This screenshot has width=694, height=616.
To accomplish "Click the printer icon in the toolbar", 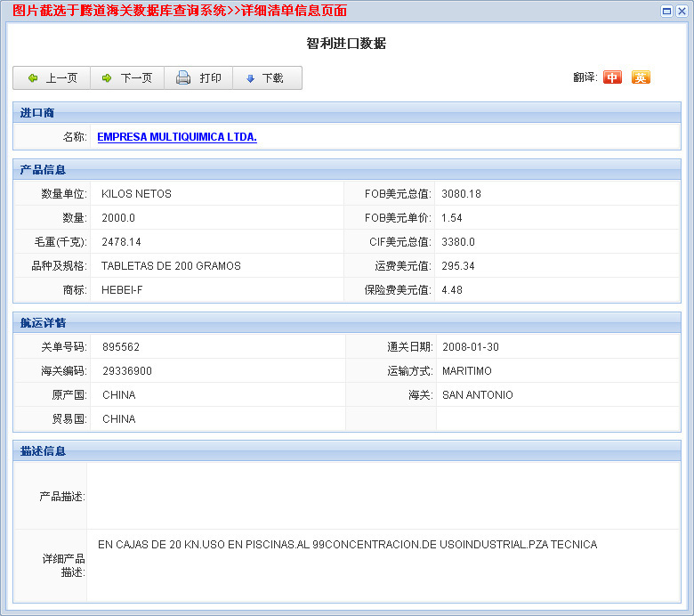I will point(183,78).
